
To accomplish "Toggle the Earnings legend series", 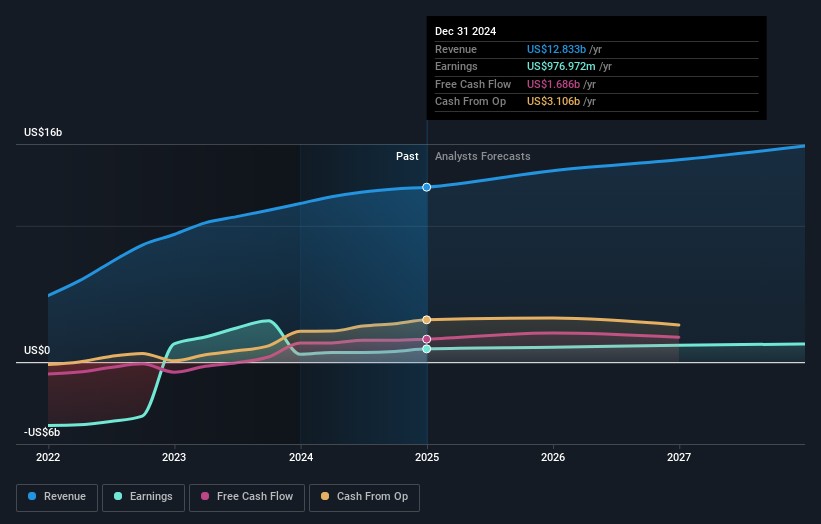I will tap(143, 497).
